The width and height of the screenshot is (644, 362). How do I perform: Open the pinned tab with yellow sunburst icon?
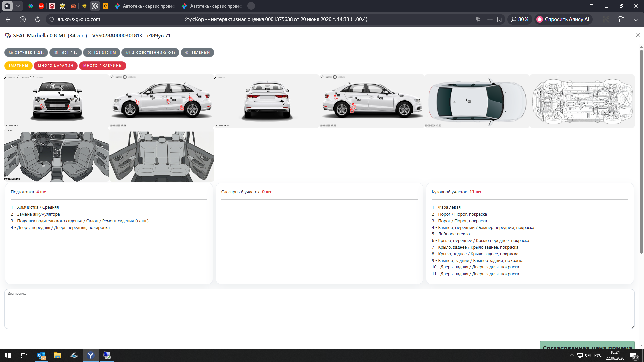coord(84,6)
